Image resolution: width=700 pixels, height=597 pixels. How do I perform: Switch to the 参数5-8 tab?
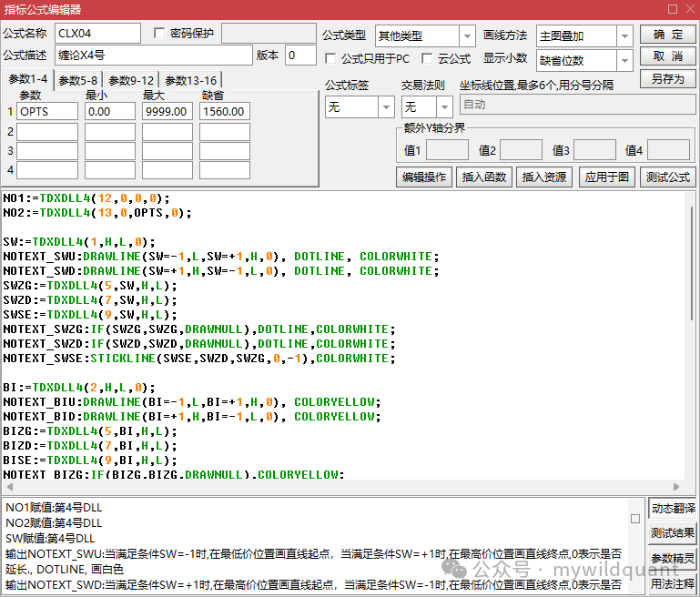pyautogui.click(x=77, y=81)
